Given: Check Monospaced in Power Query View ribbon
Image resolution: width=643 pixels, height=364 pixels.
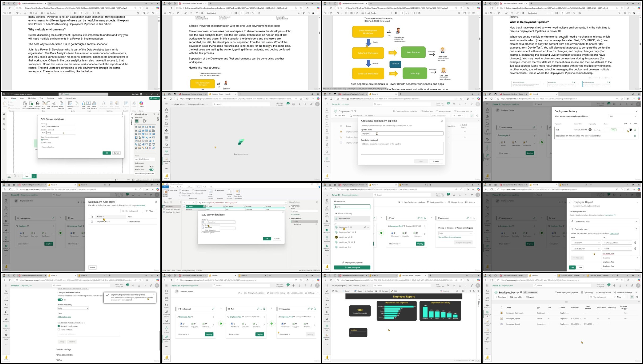Looking at the screenshot, I should point(180,190).
